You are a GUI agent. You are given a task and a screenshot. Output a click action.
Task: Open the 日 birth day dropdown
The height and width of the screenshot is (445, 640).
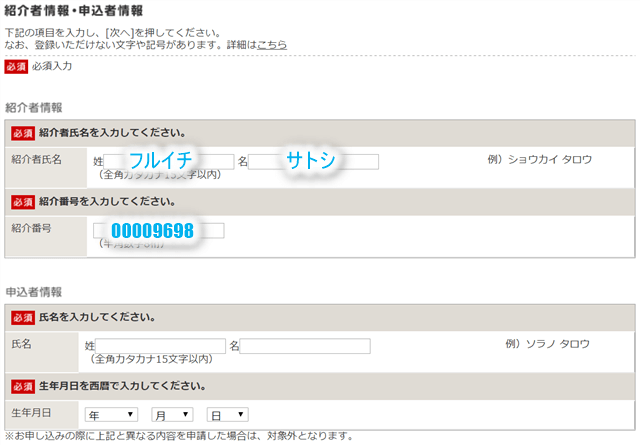(227, 414)
